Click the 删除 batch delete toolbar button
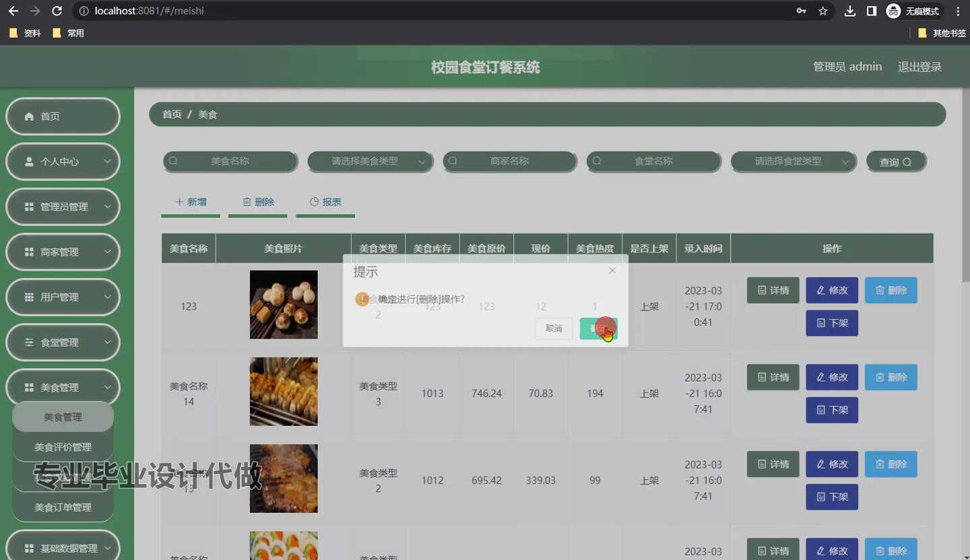Viewport: 970px width, 560px height. pos(258,203)
